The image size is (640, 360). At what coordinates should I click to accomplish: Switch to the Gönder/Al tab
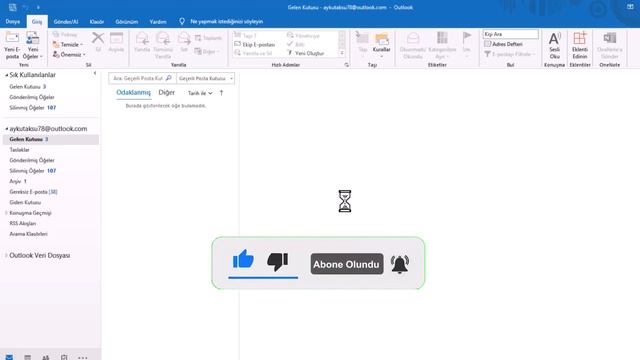pyautogui.click(x=66, y=22)
